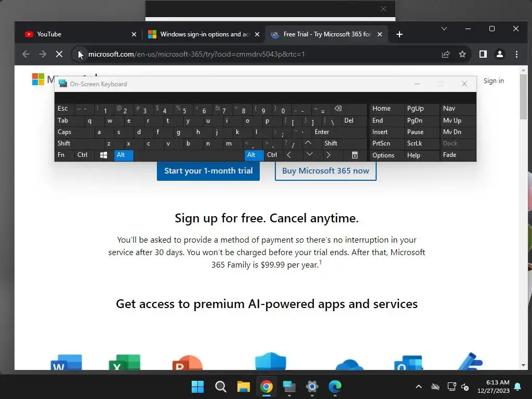The width and height of the screenshot is (532, 399).
Task: Switch to Windows sign-in options tab
Action: pos(203,34)
